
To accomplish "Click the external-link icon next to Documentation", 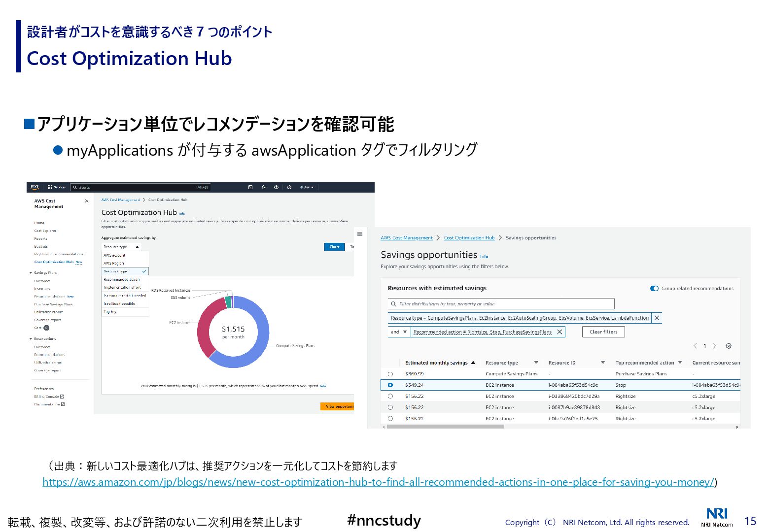I will pyautogui.click(x=63, y=404).
